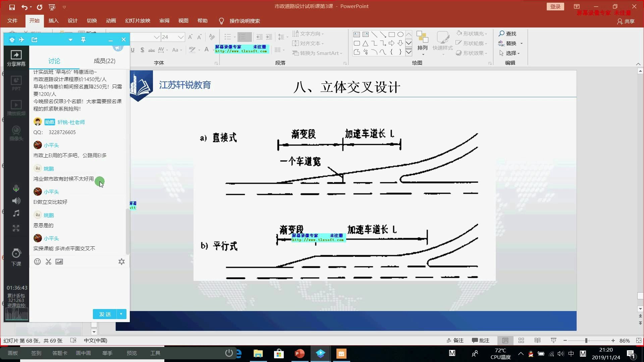The width and height of the screenshot is (644, 362).
Task: Toggle the microphone icon in sidebar
Action: click(16, 188)
